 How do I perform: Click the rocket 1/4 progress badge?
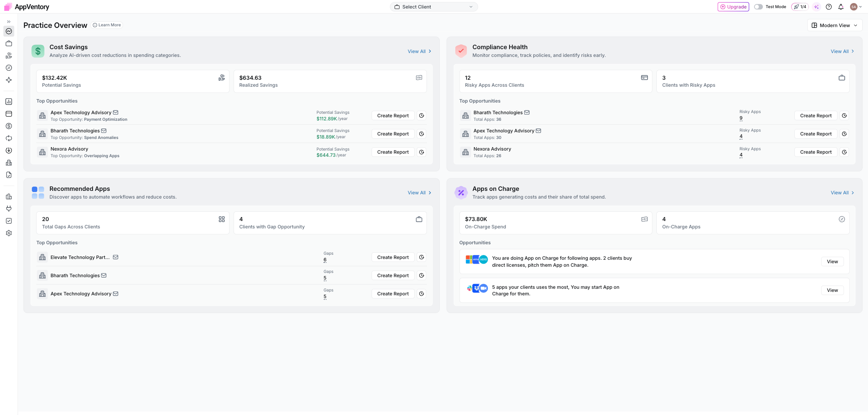800,7
